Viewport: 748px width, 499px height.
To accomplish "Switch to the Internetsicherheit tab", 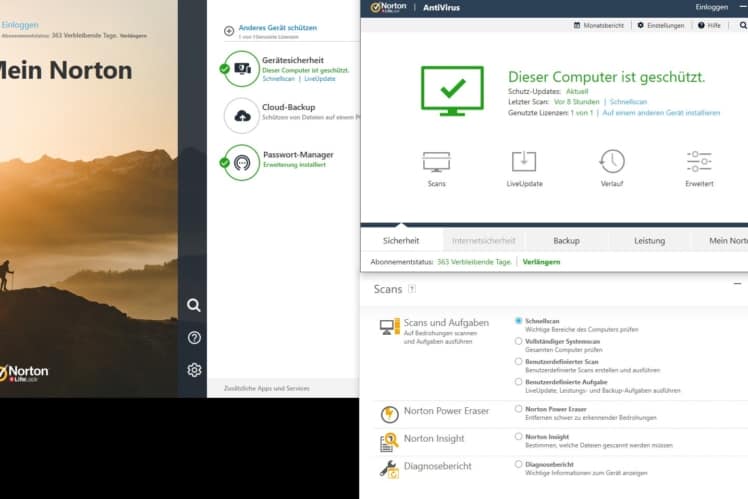I will click(484, 240).
